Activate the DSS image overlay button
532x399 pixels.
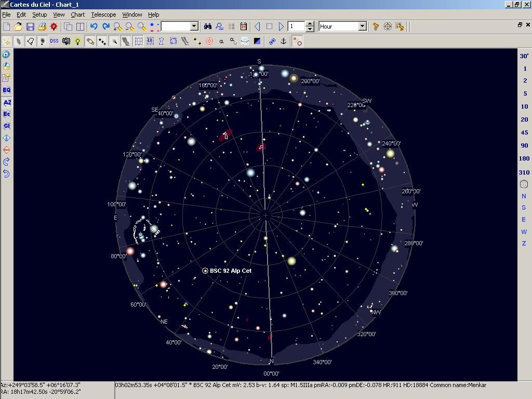click(x=54, y=42)
